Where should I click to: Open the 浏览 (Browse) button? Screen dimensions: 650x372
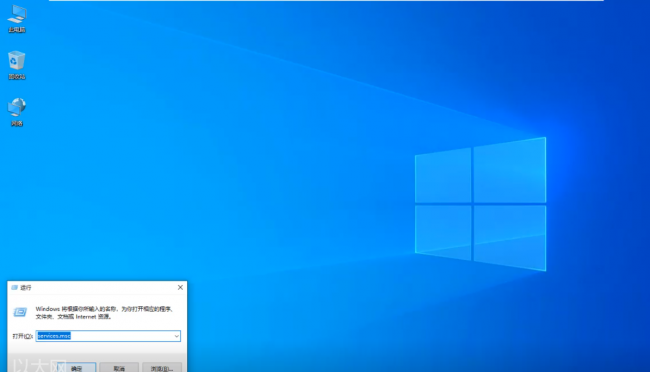pos(162,368)
